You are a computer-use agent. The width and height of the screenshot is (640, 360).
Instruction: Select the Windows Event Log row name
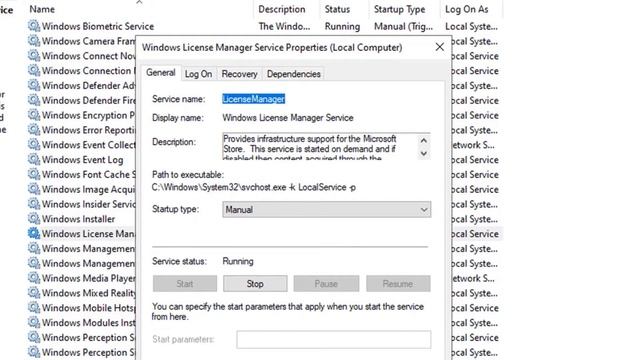(82, 160)
